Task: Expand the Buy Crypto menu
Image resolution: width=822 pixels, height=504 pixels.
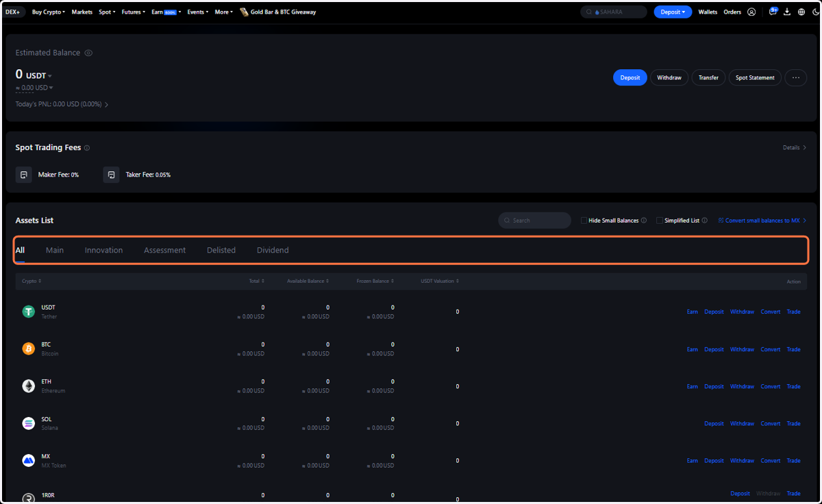Action: click(49, 12)
